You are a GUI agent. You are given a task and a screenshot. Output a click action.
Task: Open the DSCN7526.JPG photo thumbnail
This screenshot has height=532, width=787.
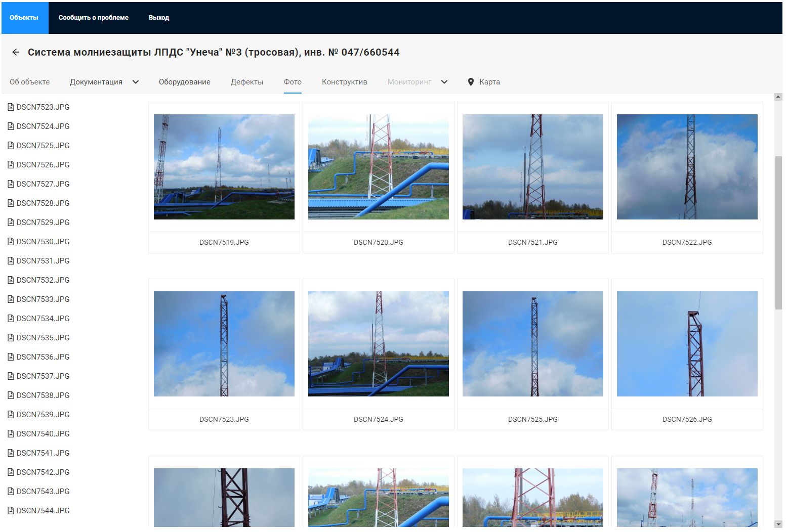(x=687, y=344)
